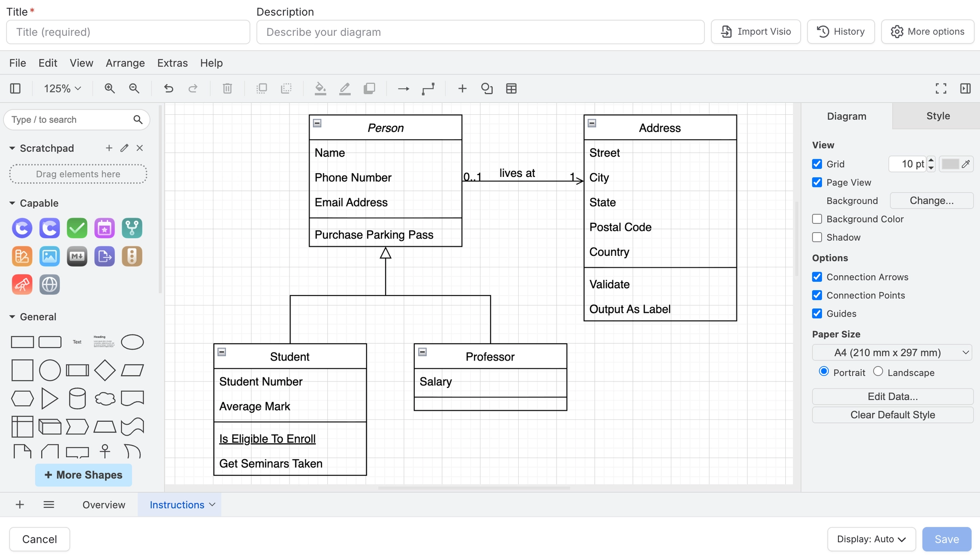Click the Edit Data button
The width and height of the screenshot is (980, 559).
tap(892, 396)
